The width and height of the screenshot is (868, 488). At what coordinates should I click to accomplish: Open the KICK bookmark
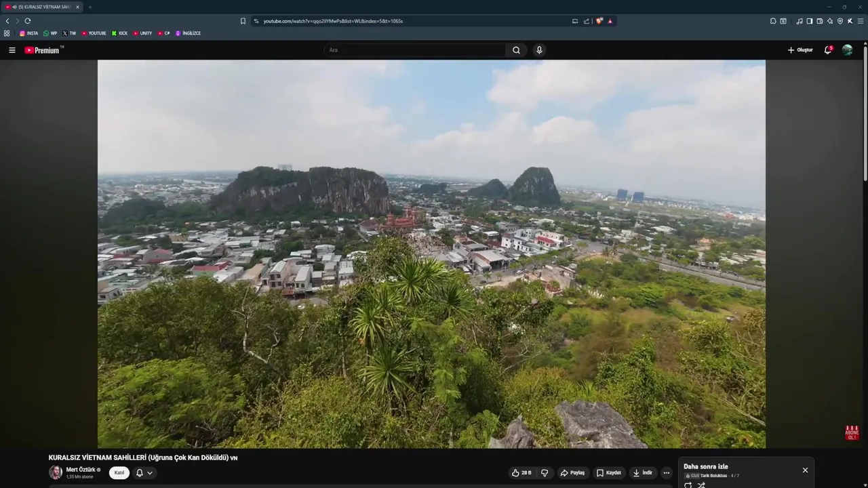(119, 33)
